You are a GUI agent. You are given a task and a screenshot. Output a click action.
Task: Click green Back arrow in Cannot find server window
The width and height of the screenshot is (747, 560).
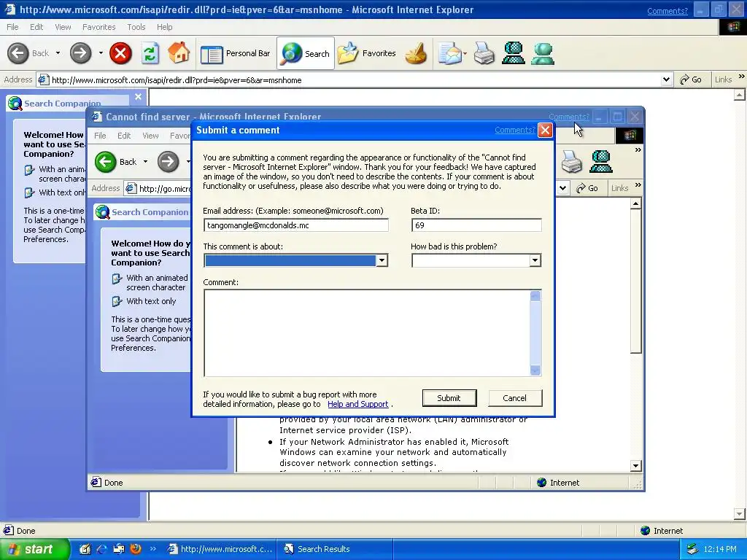[x=105, y=162]
